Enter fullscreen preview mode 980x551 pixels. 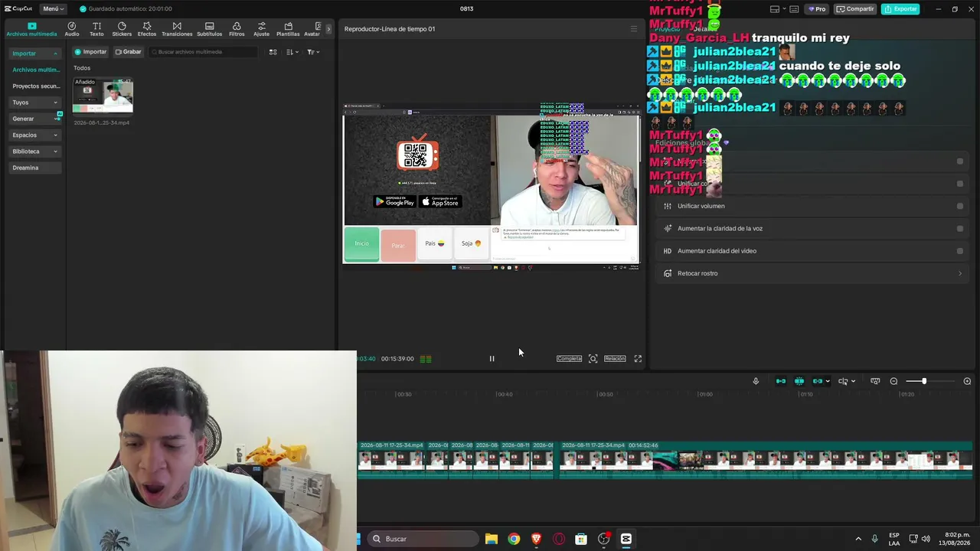click(638, 358)
